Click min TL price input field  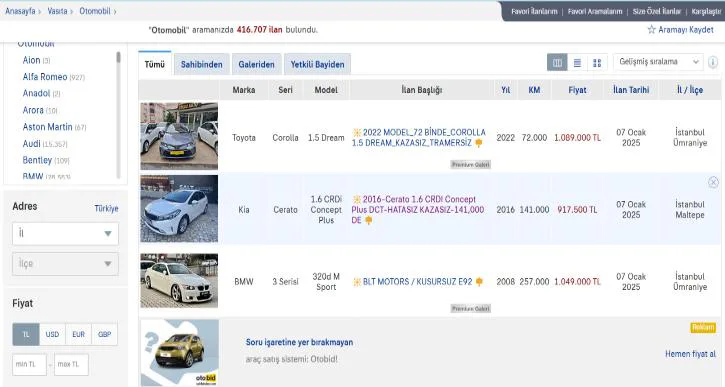[x=30, y=364]
